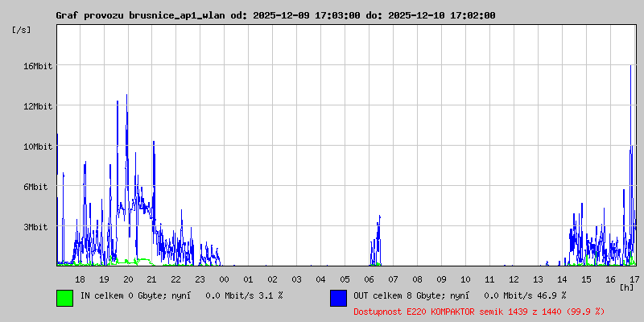Image resolution: width=644 pixels, height=322 pixels.
Task: Click the hour 15 x-axis label
Action: pos(586,279)
